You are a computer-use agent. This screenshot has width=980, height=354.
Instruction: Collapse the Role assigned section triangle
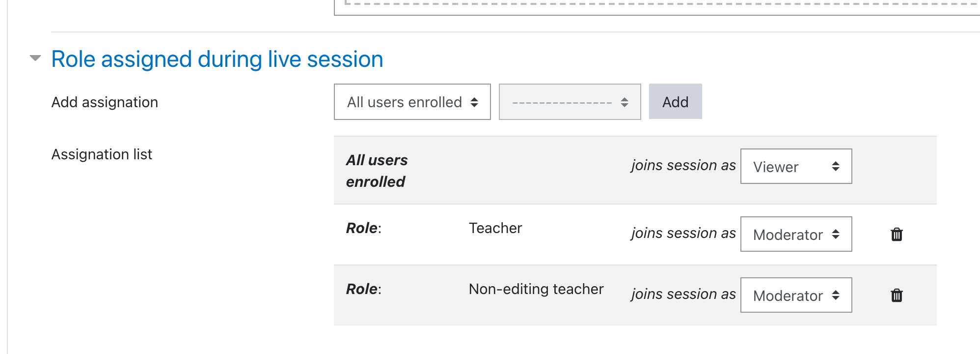(x=35, y=58)
